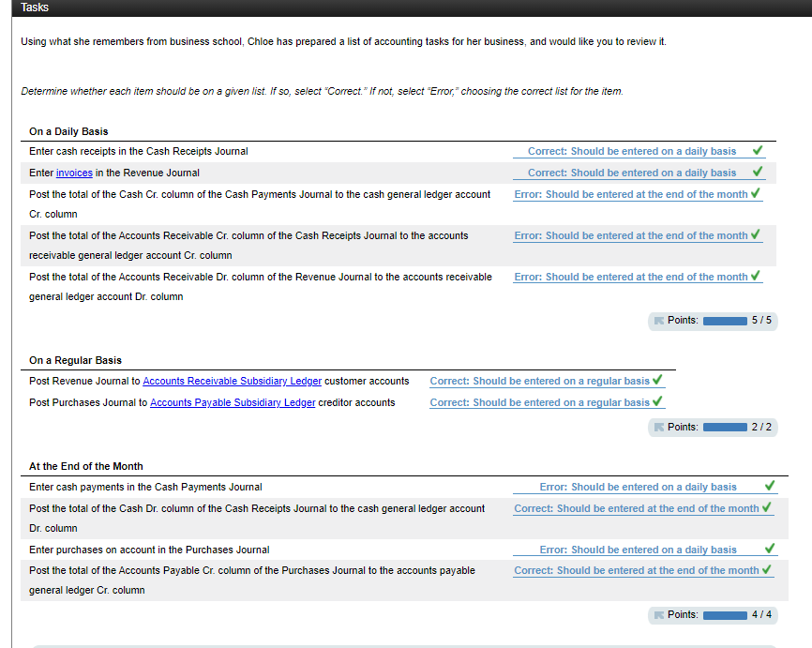The height and width of the screenshot is (648, 812).
Task: Click 'Enter cash payments in the Cash Payments Journal' text
Action: point(145,487)
